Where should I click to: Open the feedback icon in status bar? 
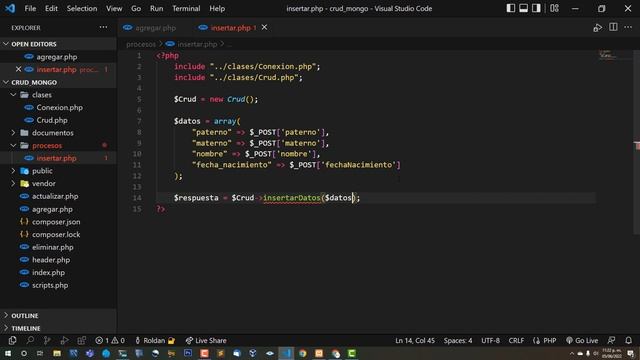click(x=611, y=340)
